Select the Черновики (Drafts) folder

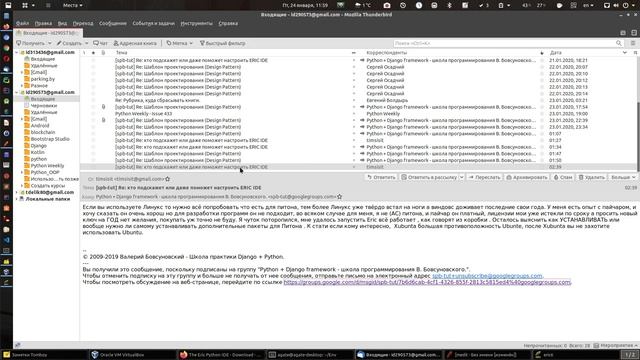(x=44, y=105)
